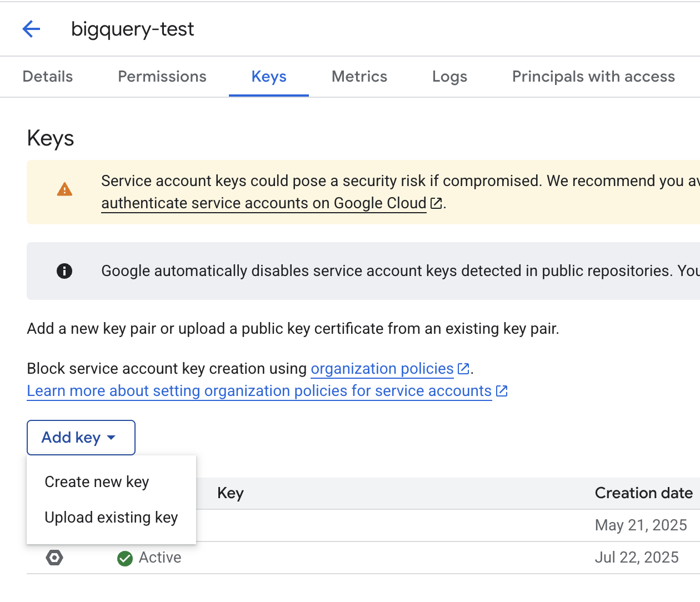Open the Principals with access tab

(593, 77)
